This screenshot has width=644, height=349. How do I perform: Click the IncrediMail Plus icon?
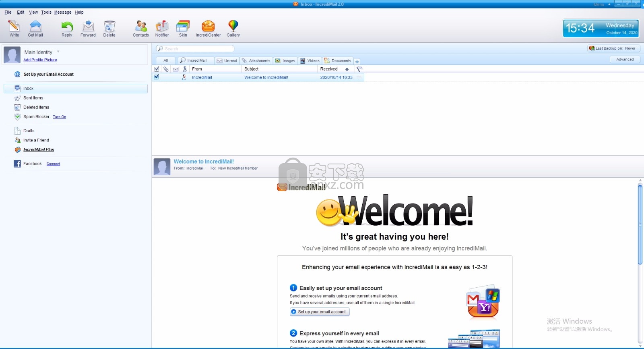tap(17, 150)
